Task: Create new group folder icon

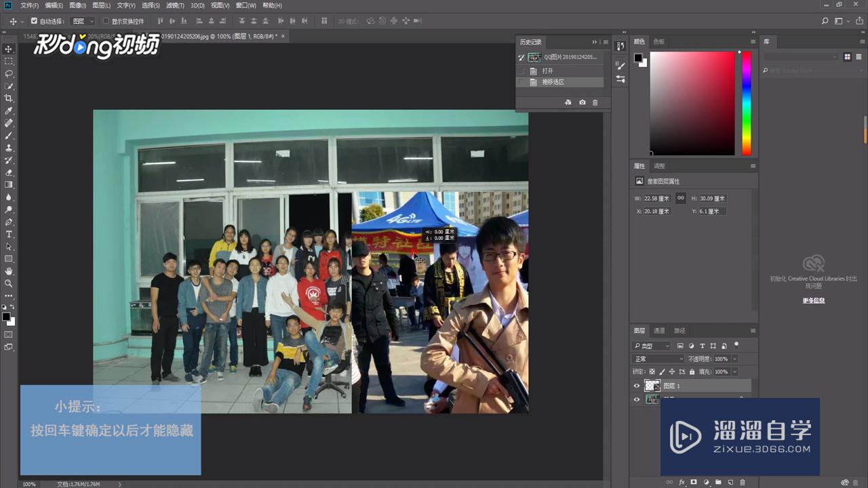Action: 718,482
